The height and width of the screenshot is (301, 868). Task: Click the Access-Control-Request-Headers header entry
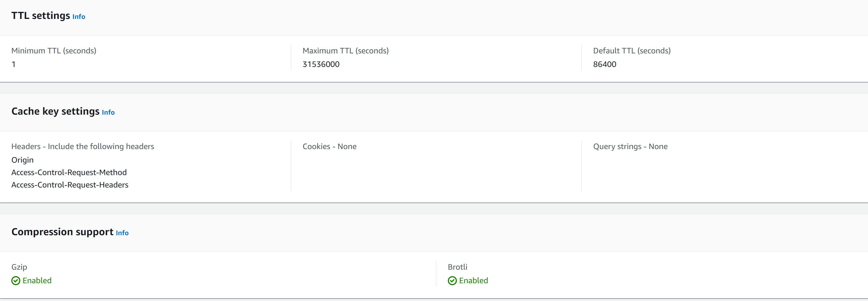[x=70, y=184]
